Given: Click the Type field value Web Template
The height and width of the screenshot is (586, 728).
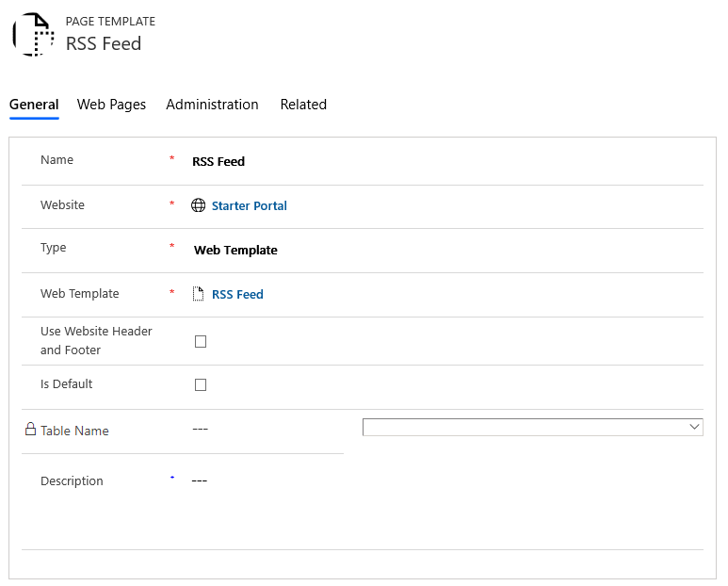Looking at the screenshot, I should tap(235, 251).
